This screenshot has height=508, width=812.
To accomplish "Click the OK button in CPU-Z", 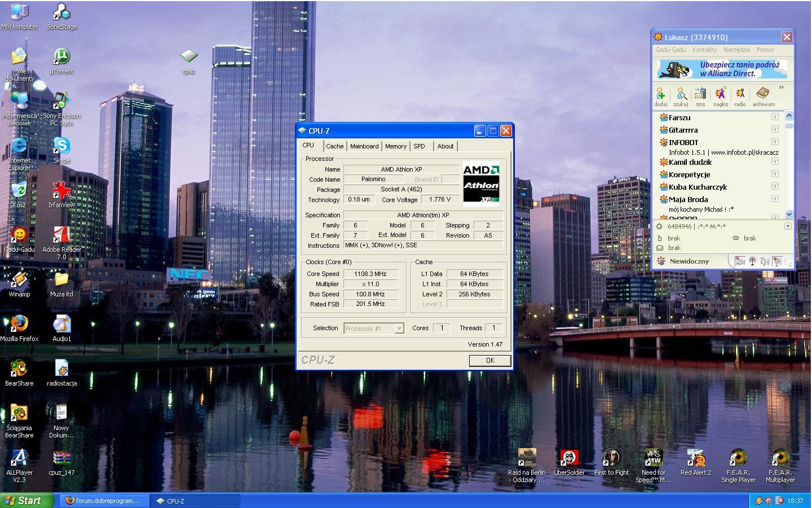I will coord(490,361).
